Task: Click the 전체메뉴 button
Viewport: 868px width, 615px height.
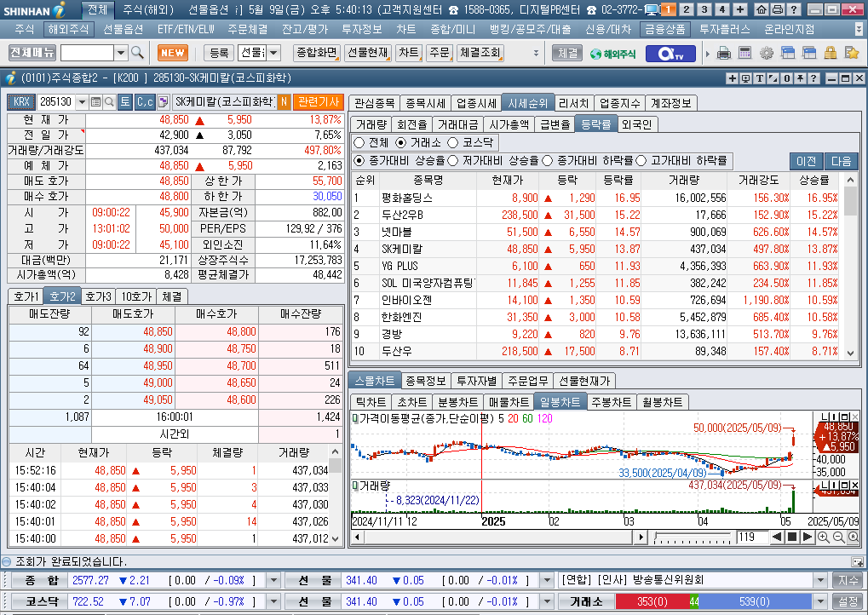Action: pos(32,53)
